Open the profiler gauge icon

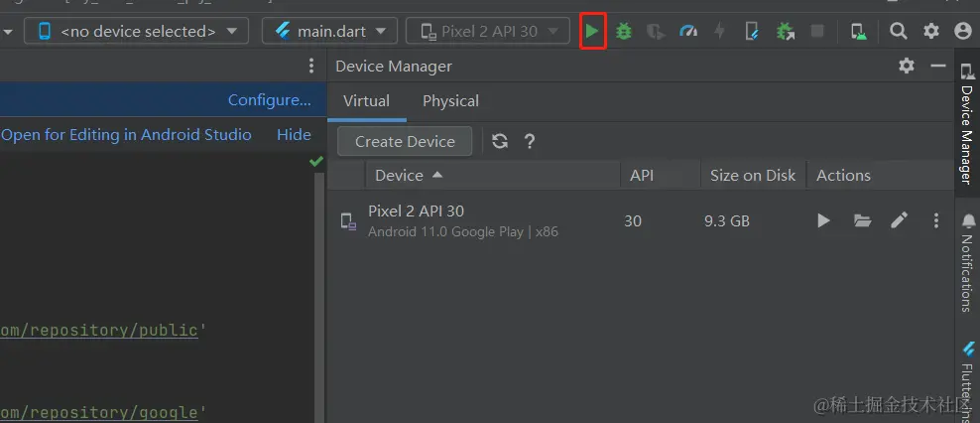click(687, 31)
